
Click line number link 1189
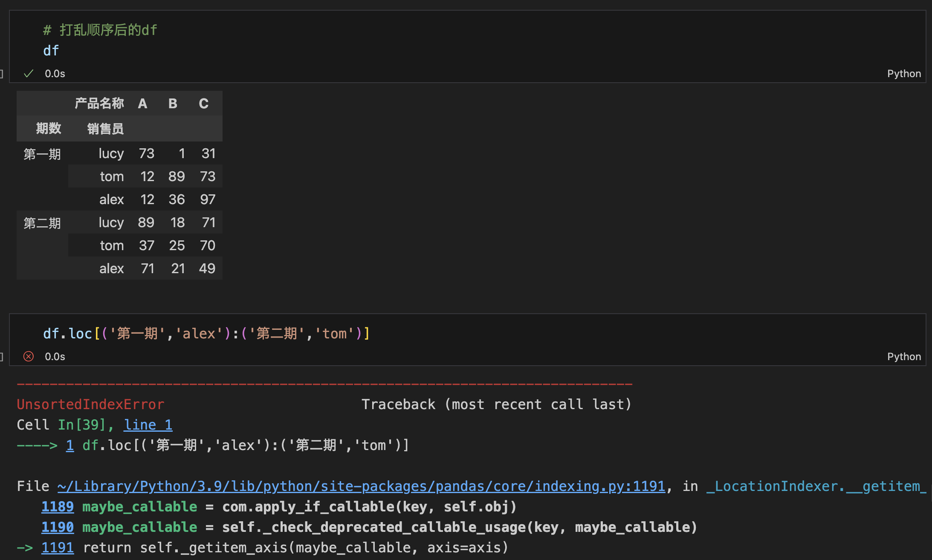(58, 506)
